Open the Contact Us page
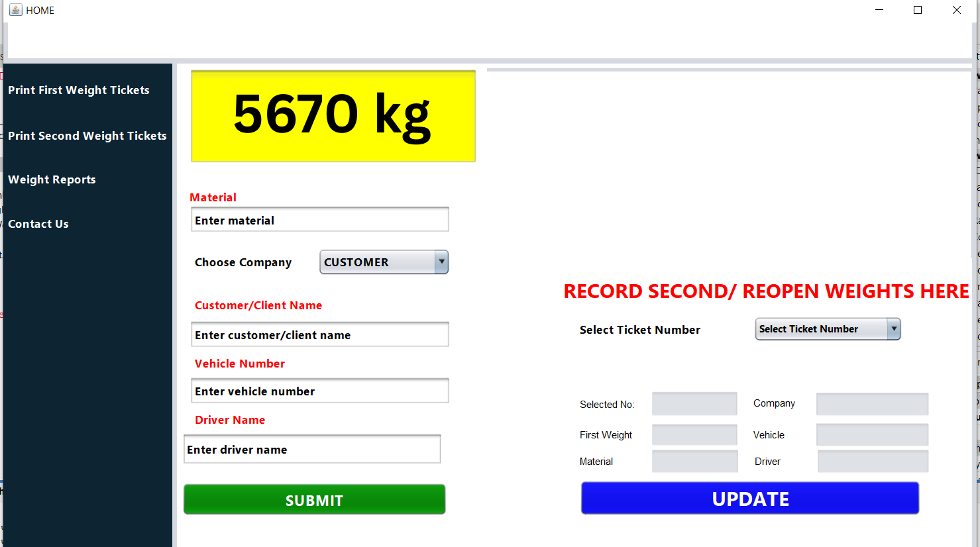 tap(38, 224)
